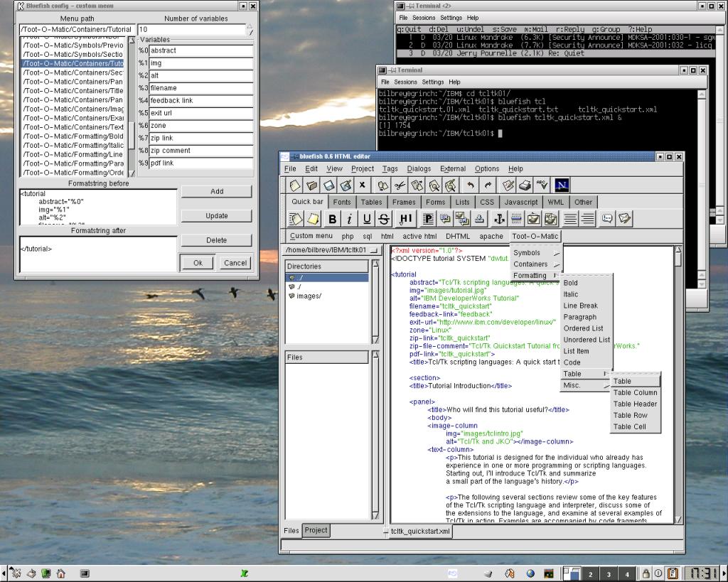
Task: Run the spell check icon
Action: pyautogui.click(x=542, y=185)
